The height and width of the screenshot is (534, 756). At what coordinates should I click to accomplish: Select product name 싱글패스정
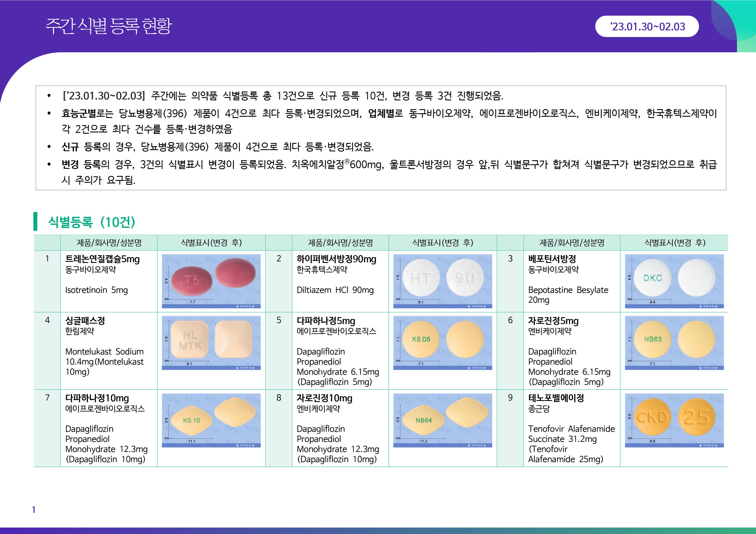coord(85,320)
